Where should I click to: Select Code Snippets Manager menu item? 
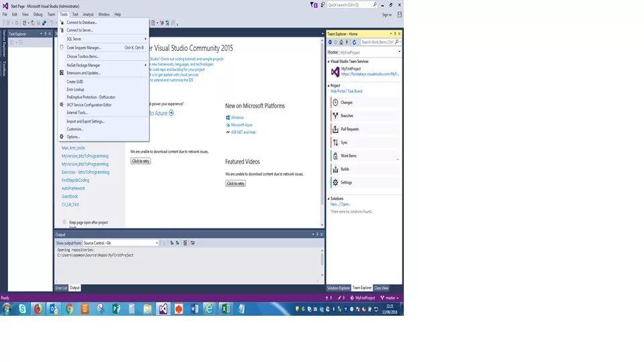103,48
